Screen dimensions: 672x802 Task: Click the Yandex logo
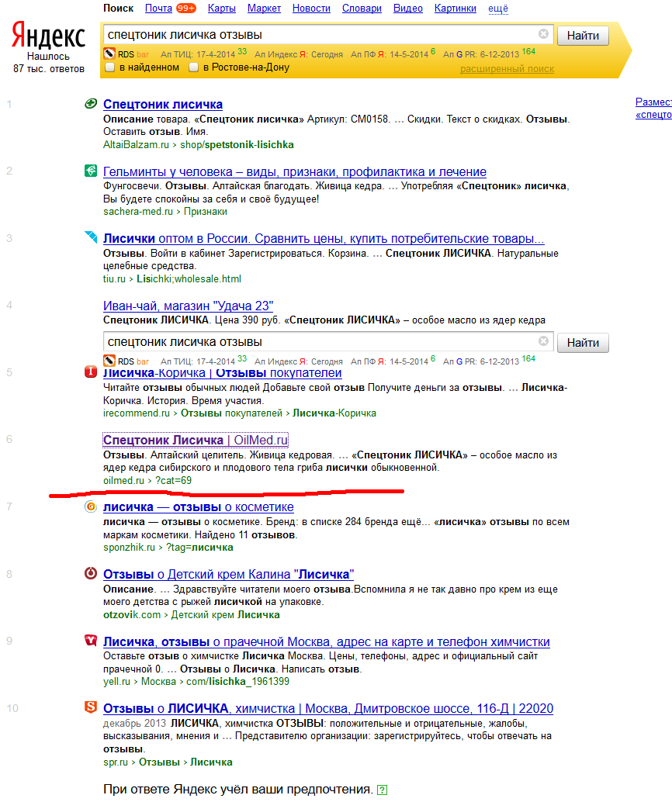pos(48,36)
